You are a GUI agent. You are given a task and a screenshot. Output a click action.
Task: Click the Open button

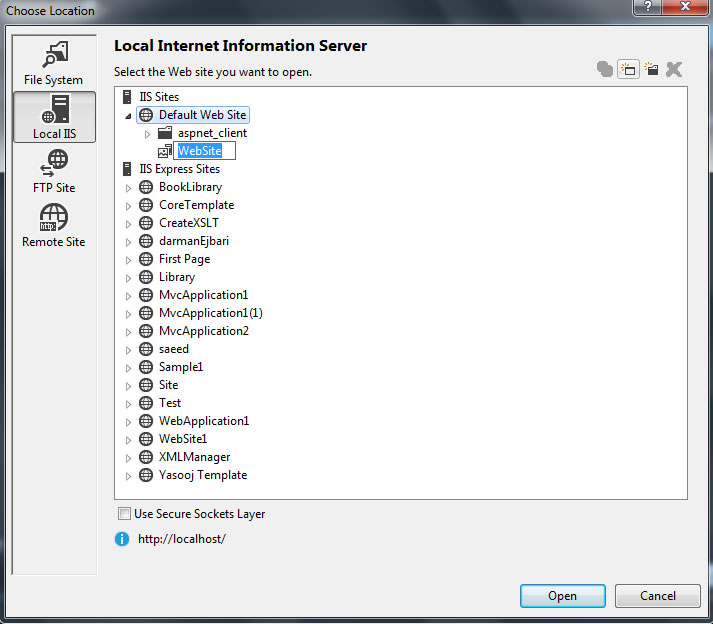tap(562, 596)
